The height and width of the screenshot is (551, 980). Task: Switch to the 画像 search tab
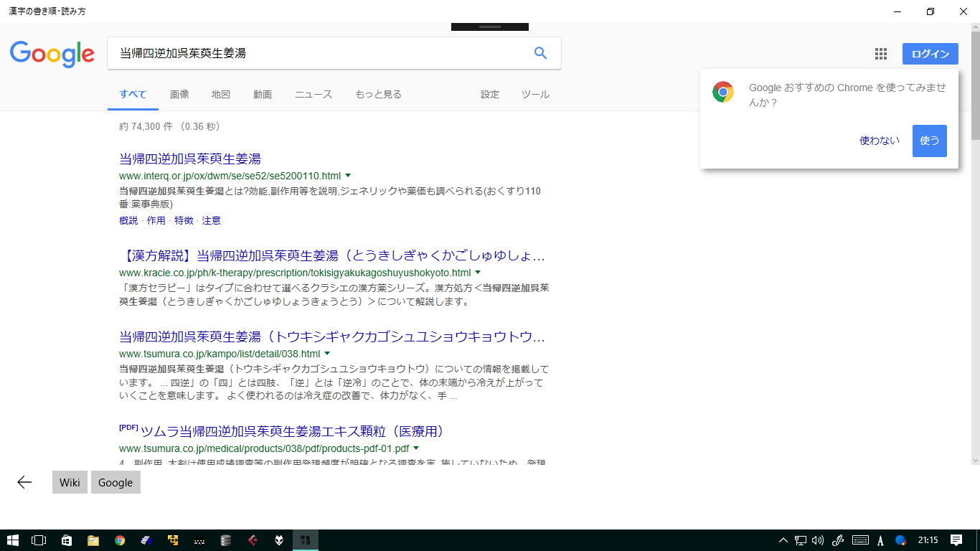[x=179, y=94]
